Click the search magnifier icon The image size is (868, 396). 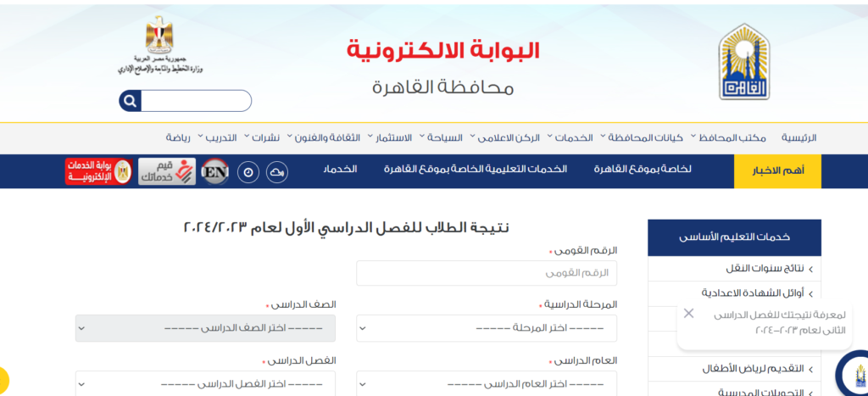pos(130,102)
